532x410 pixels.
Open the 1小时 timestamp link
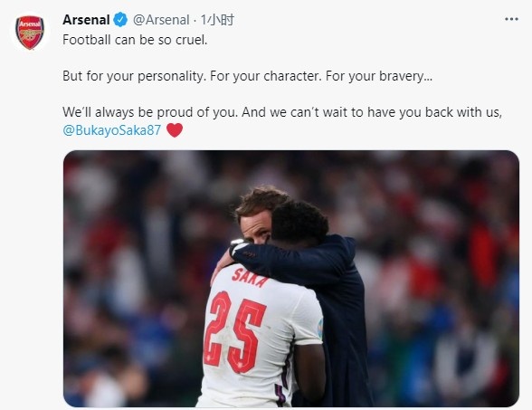click(x=217, y=20)
